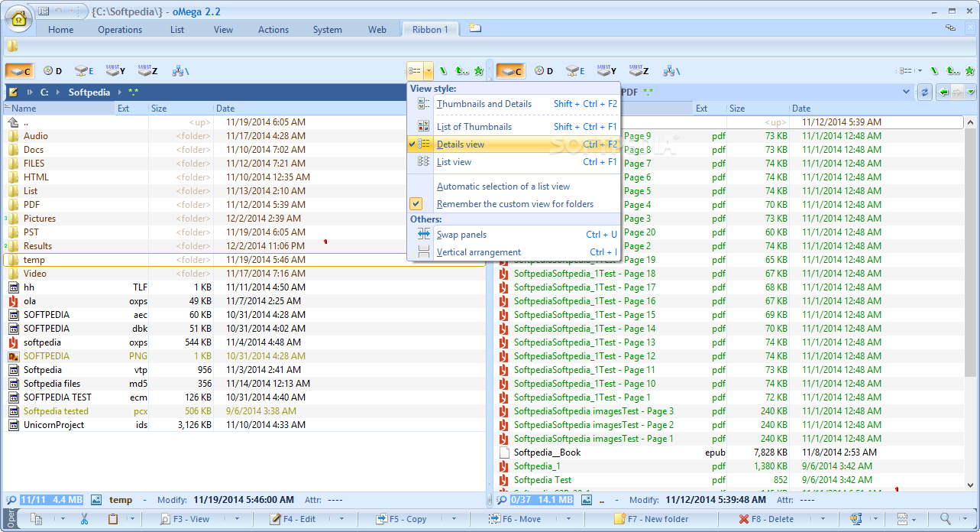Go to root folder in left panel
The height and width of the screenshot is (532, 980).
442,71
